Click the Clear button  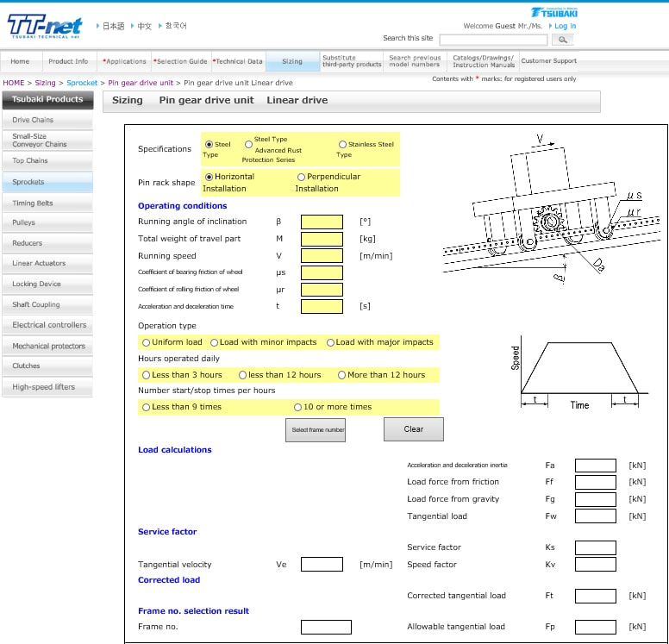click(x=414, y=429)
